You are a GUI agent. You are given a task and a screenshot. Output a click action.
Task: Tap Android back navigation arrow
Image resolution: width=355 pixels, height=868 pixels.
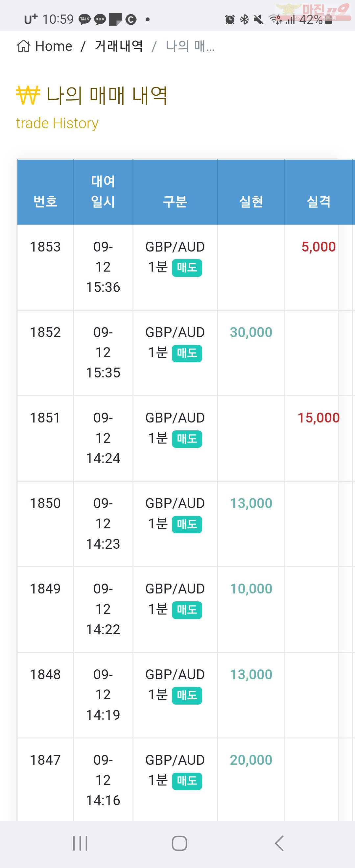click(279, 843)
